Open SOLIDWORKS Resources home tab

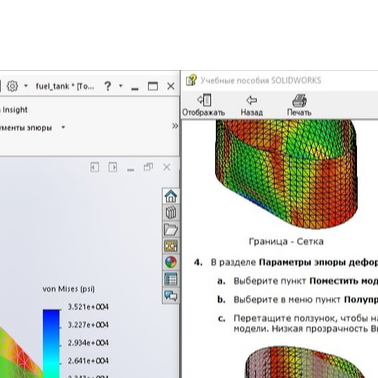click(171, 196)
